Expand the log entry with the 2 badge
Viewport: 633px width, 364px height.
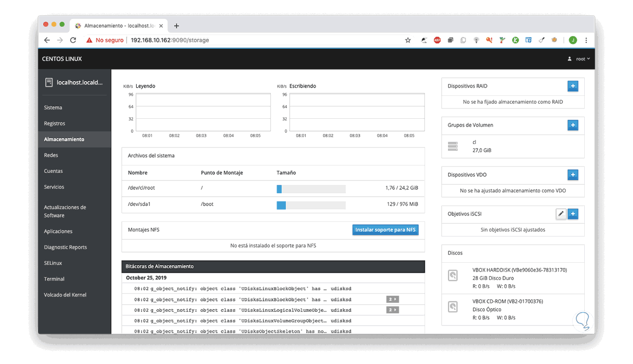tap(392, 299)
